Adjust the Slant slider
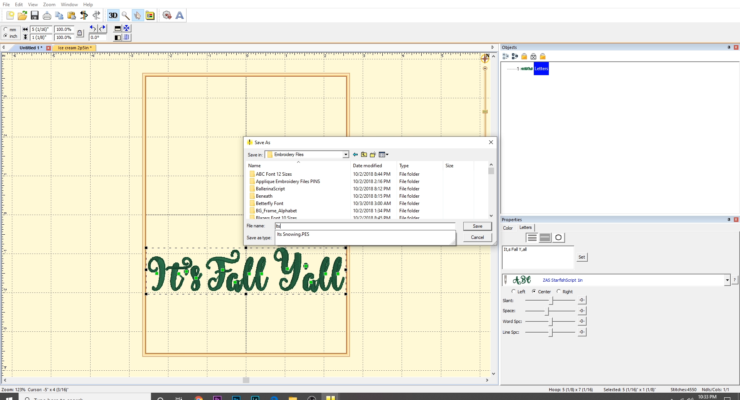This screenshot has height=400, width=740. (x=550, y=300)
